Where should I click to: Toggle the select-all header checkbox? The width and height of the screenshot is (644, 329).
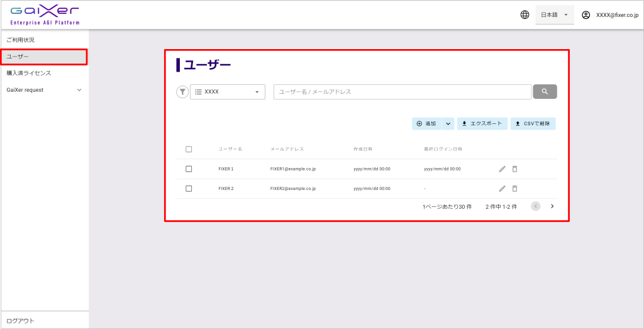click(x=189, y=149)
